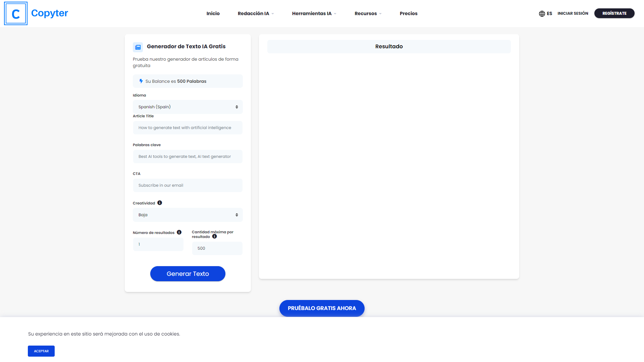Image resolution: width=644 pixels, height=362 pixels.
Task: Click the '500 Palabras' balance text
Action: click(x=192, y=81)
